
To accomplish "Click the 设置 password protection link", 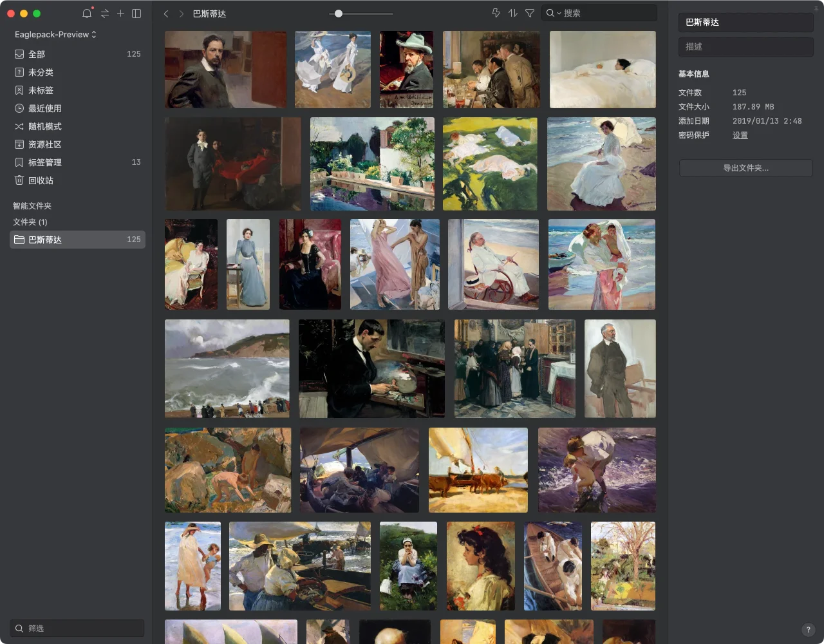I will click(x=740, y=135).
